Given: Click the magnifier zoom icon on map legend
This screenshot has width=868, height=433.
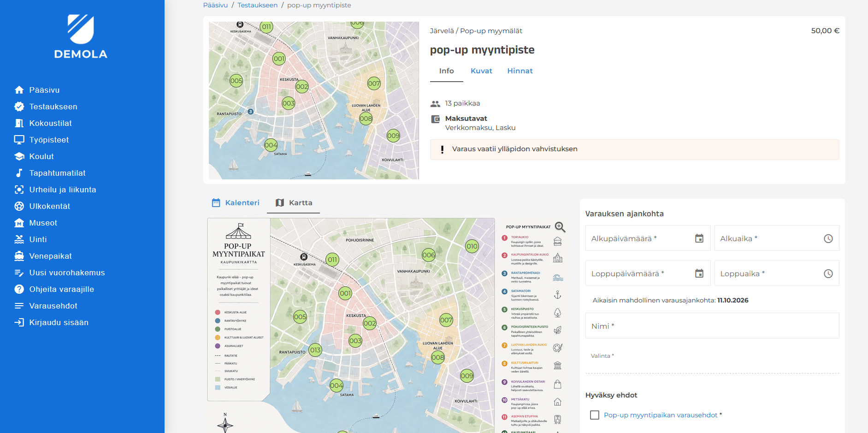Looking at the screenshot, I should coord(560,227).
